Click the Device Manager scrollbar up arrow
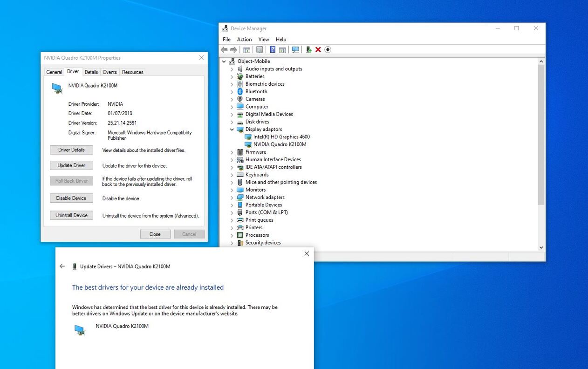The width and height of the screenshot is (588, 369). [541, 61]
